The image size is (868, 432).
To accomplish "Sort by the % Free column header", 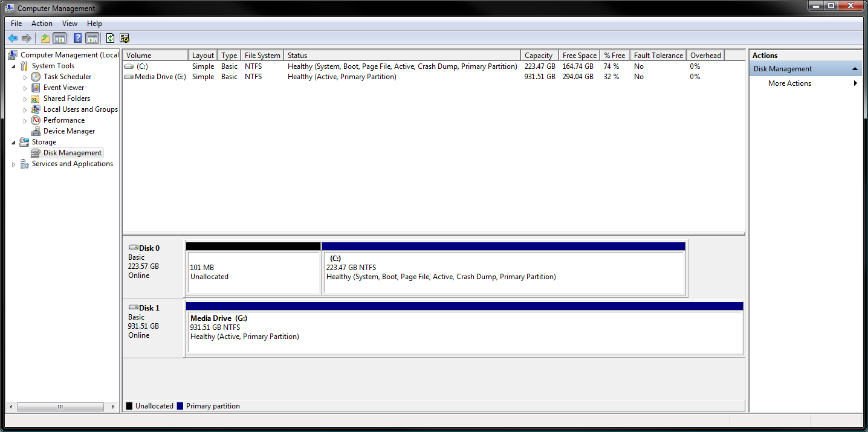I will pos(615,55).
